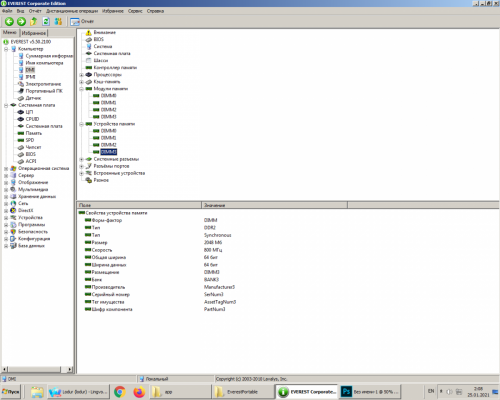Viewport: 500px width, 400px height.
Task: Select the Имя компьютера item
Action: (x=44, y=63)
